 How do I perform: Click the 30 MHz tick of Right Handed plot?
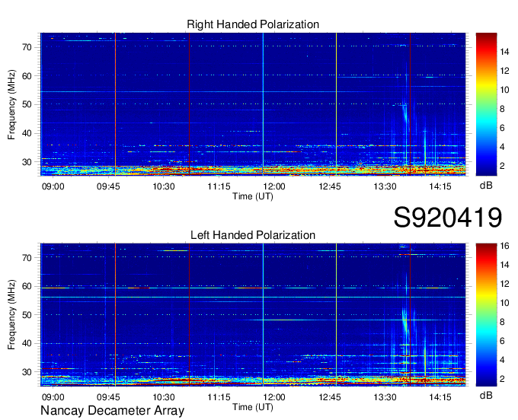27,162
